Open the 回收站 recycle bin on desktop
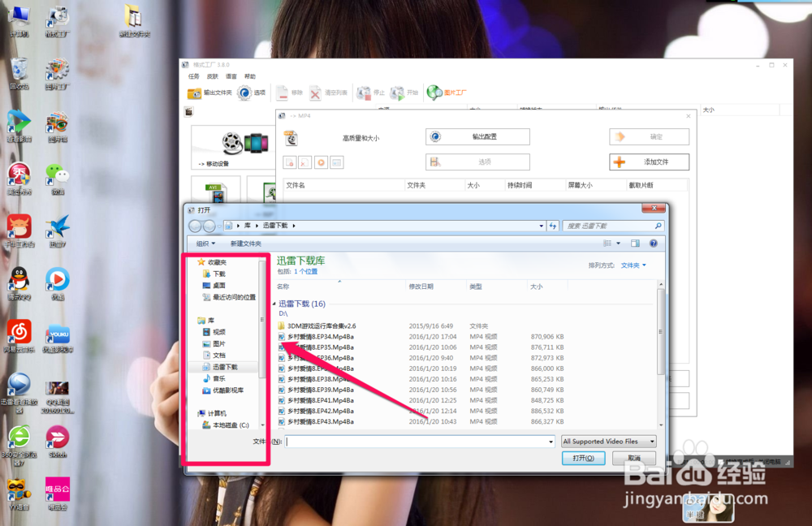The height and width of the screenshot is (526, 812). [19, 74]
